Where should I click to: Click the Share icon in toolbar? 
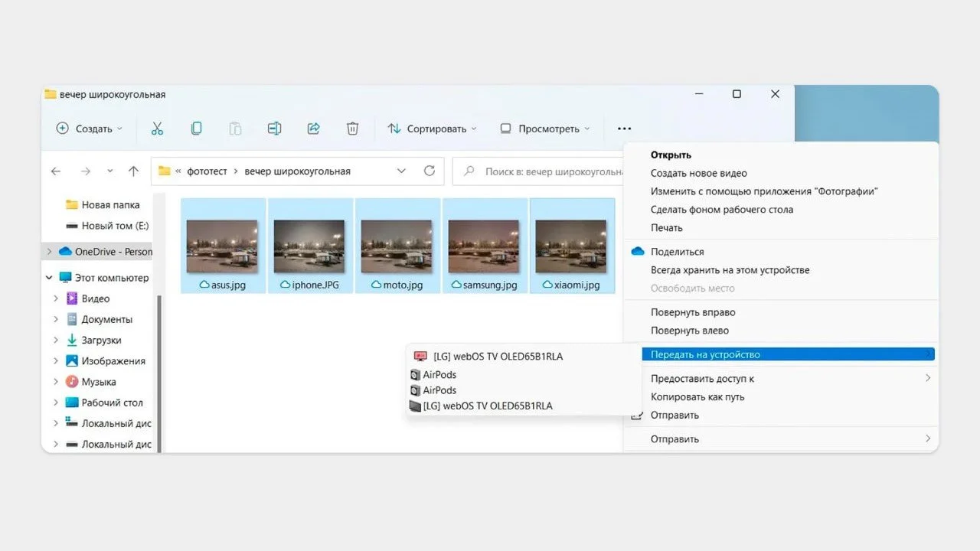(x=313, y=129)
